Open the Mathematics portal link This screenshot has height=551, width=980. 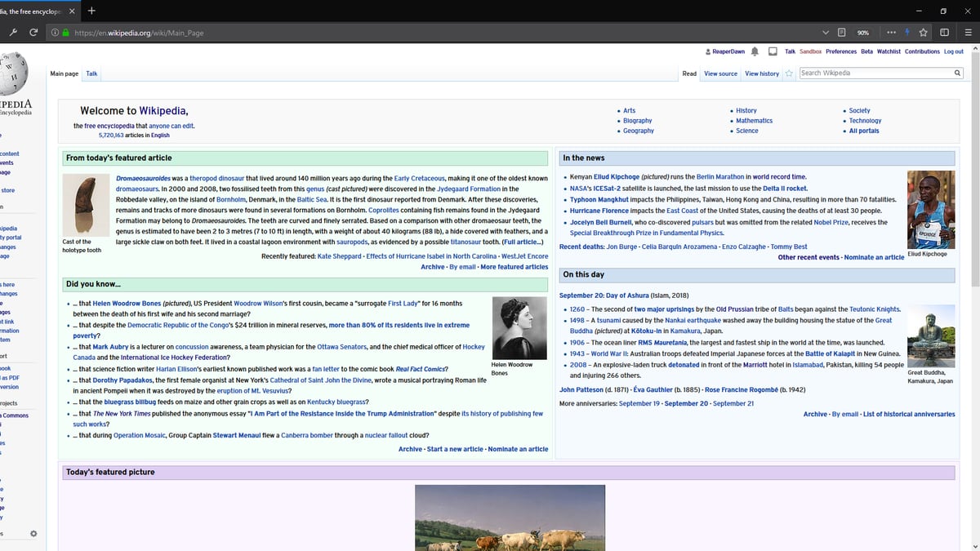(x=754, y=121)
